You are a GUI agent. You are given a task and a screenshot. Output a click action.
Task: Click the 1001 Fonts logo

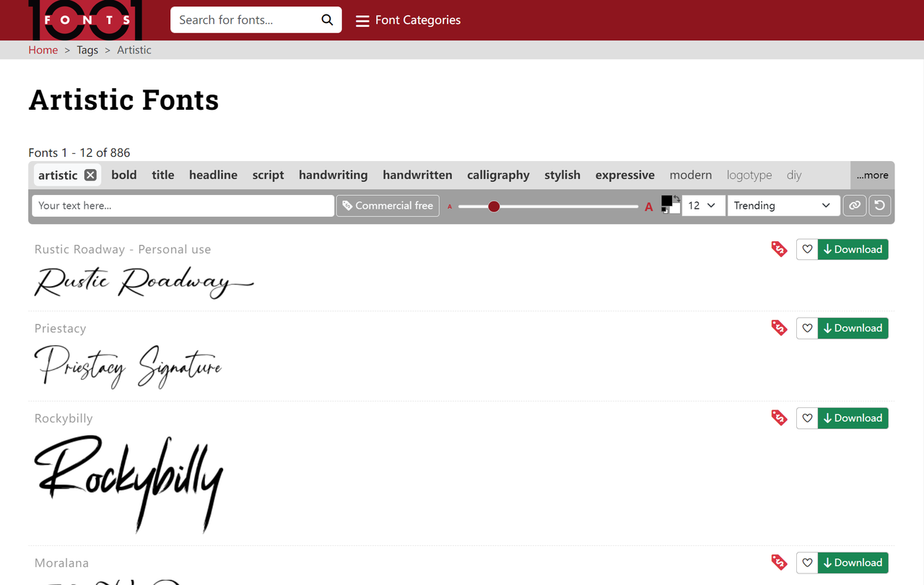click(87, 20)
